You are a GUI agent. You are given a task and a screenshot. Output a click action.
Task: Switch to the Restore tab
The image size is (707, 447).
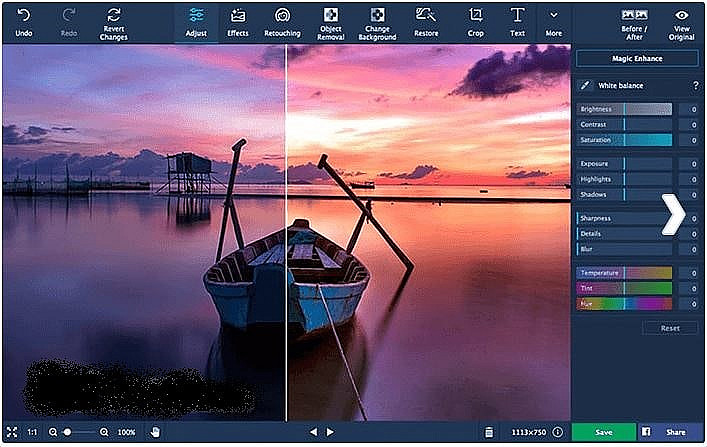[x=426, y=23]
